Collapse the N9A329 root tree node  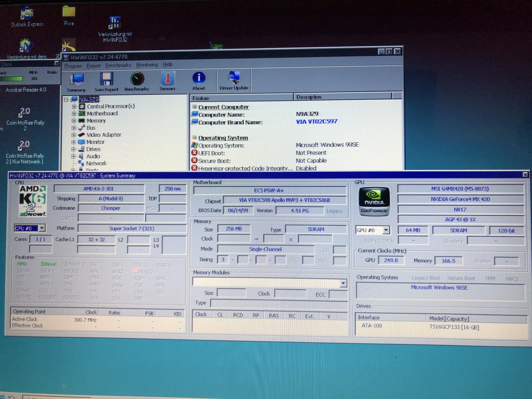point(66,100)
